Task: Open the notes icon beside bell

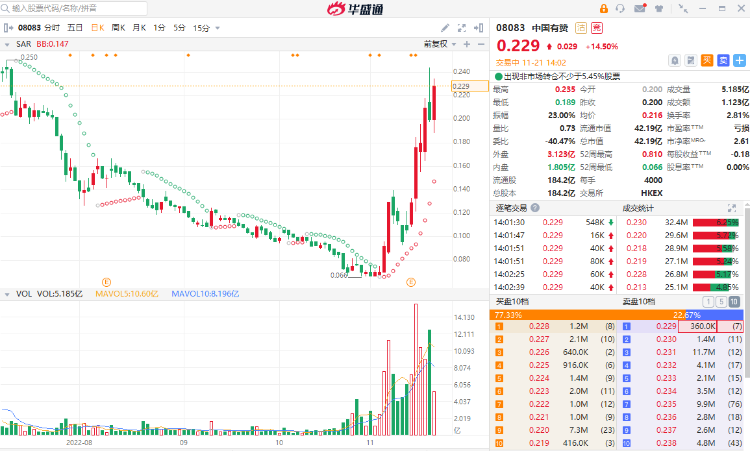Action: 691,60
